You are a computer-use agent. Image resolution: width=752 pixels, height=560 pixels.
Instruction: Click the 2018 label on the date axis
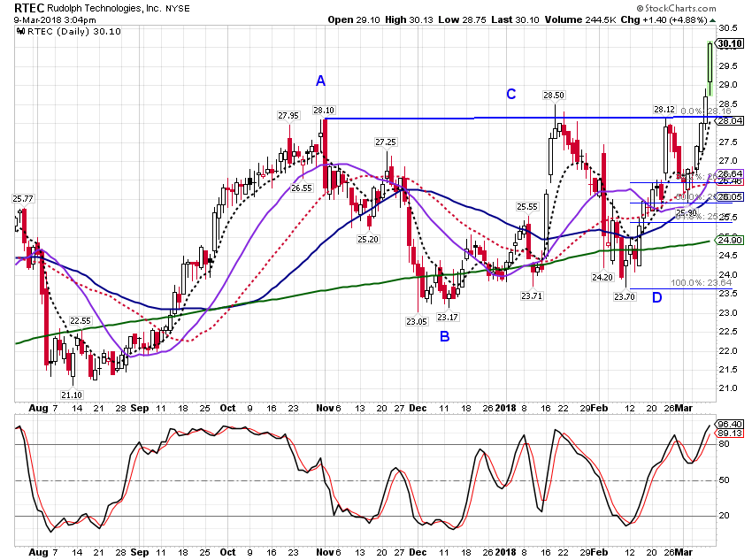505,408
